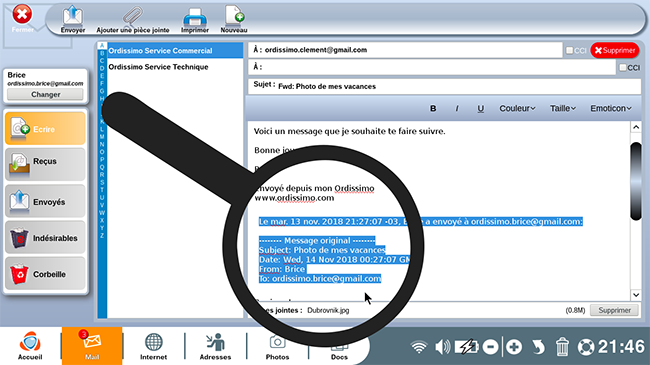Click the message body scroll up arrow
The width and height of the screenshot is (650, 365).
636,127
